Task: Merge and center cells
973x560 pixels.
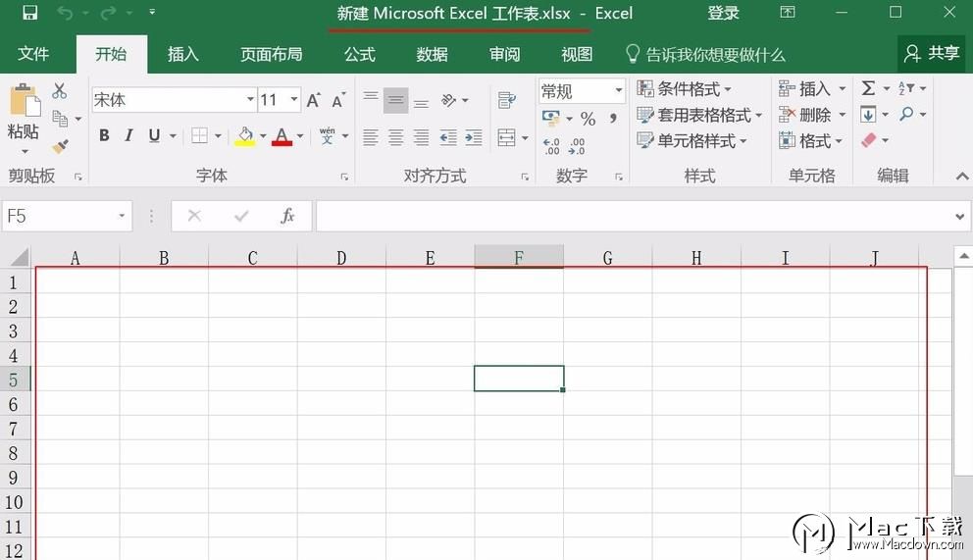Action: [506, 137]
